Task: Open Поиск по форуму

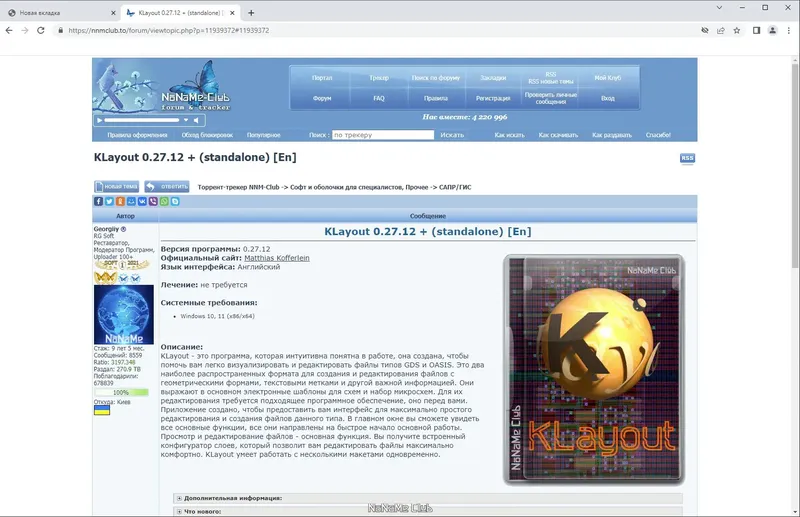Action: click(x=436, y=78)
